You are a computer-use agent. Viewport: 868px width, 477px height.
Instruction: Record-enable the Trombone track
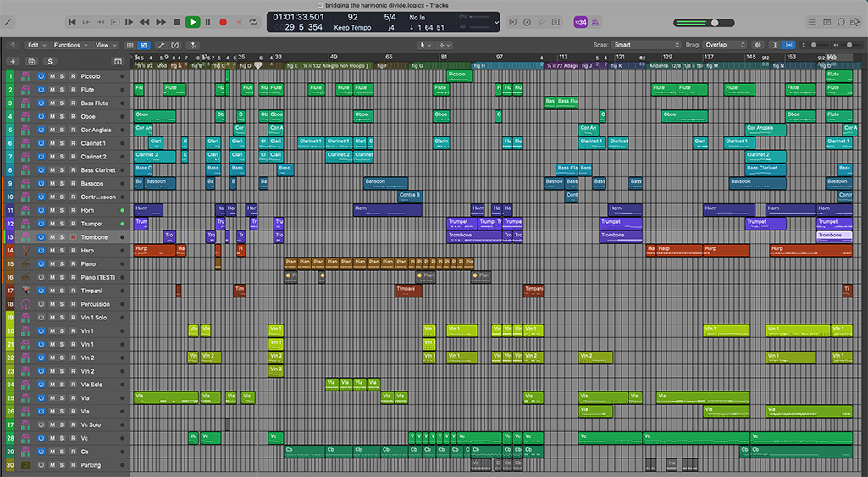(73, 237)
